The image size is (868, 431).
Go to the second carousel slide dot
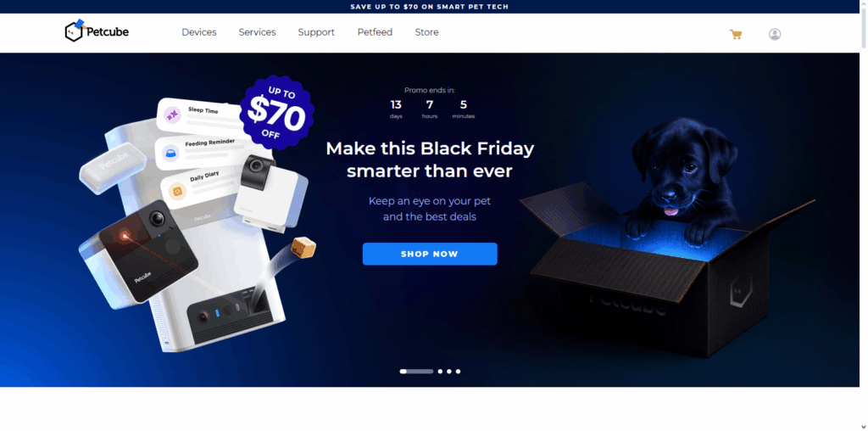[440, 371]
